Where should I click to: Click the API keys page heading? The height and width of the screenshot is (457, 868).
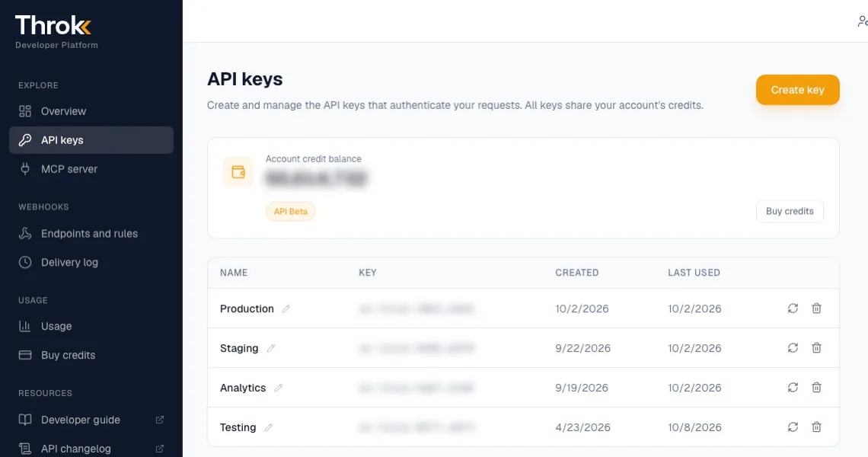(244, 79)
